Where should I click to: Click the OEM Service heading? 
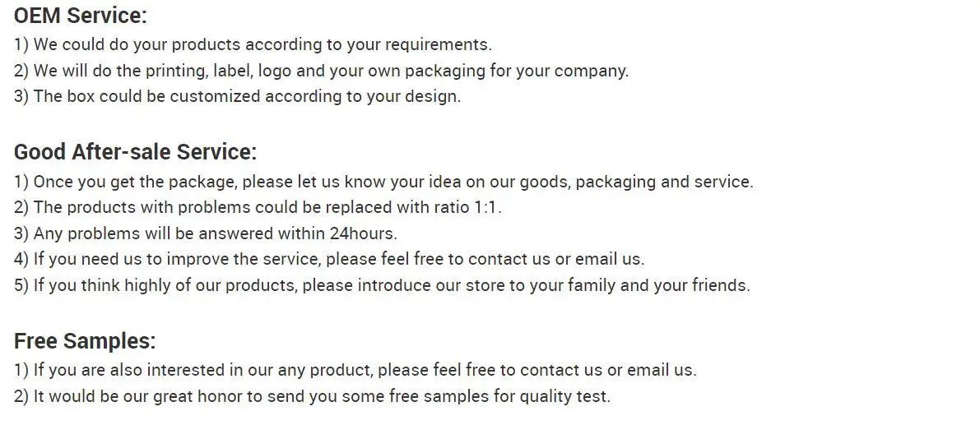[x=80, y=15]
